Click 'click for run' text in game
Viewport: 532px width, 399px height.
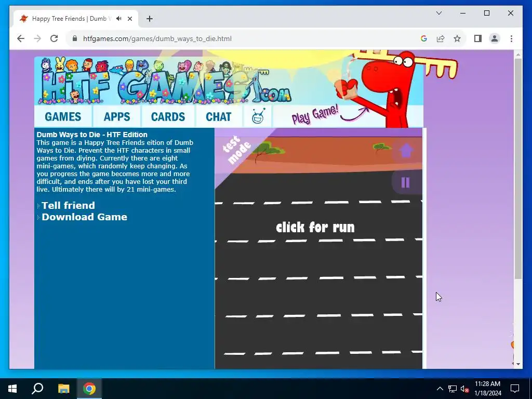pos(315,228)
